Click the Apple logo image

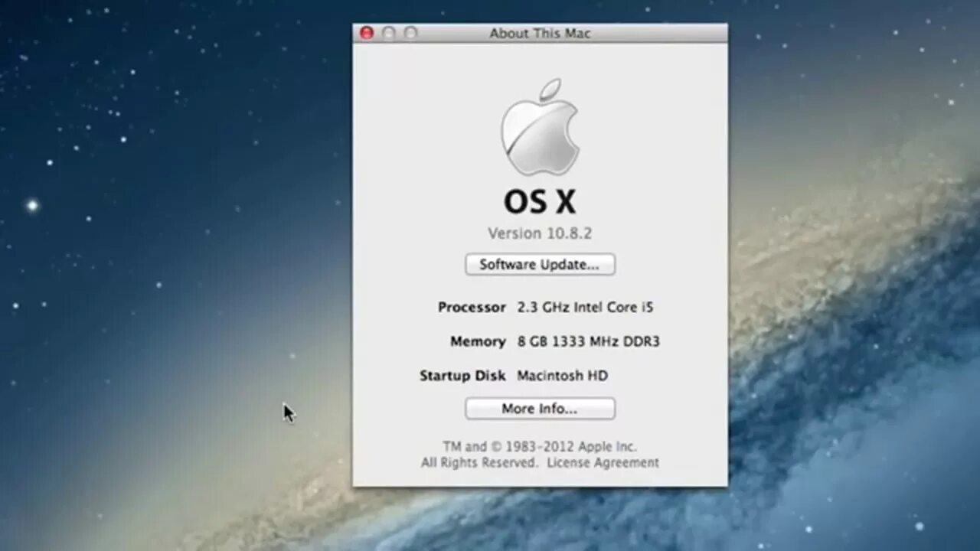tap(540, 127)
